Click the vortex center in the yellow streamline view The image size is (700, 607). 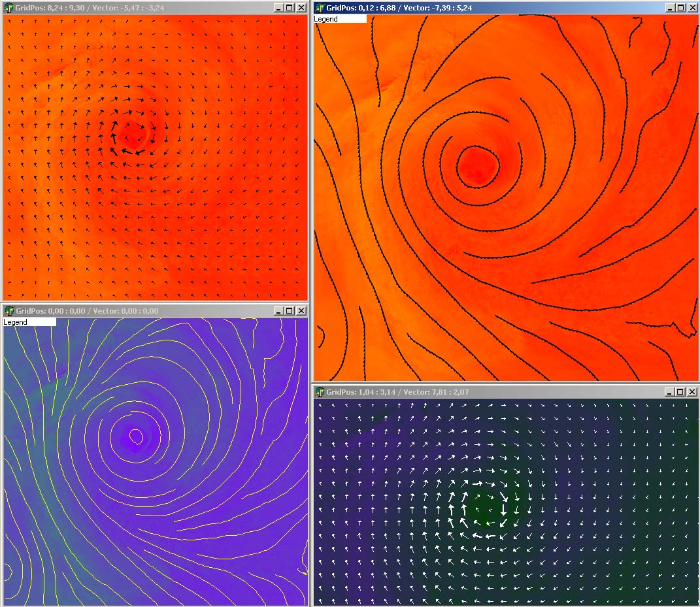[x=136, y=436]
